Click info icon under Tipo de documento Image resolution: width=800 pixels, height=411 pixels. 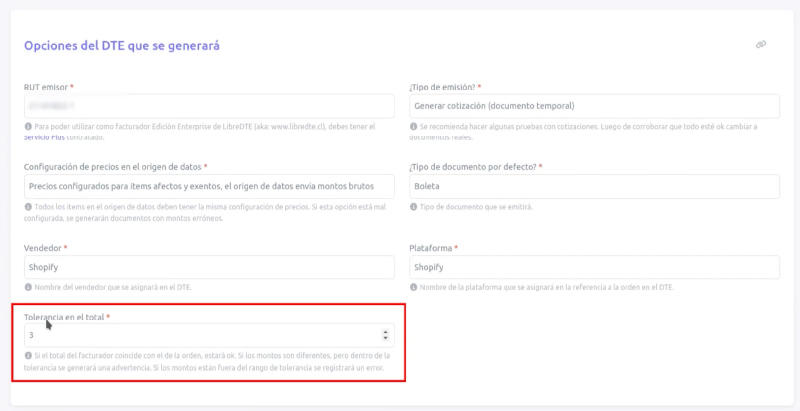(x=413, y=207)
